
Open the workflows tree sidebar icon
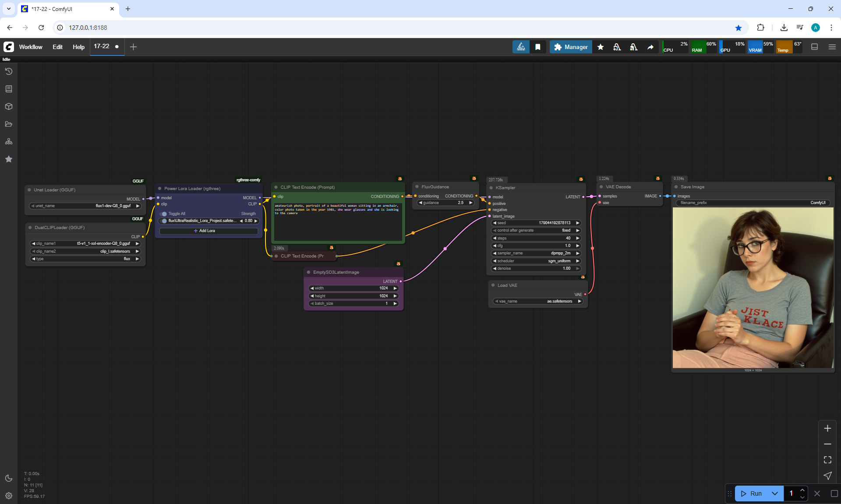9,141
